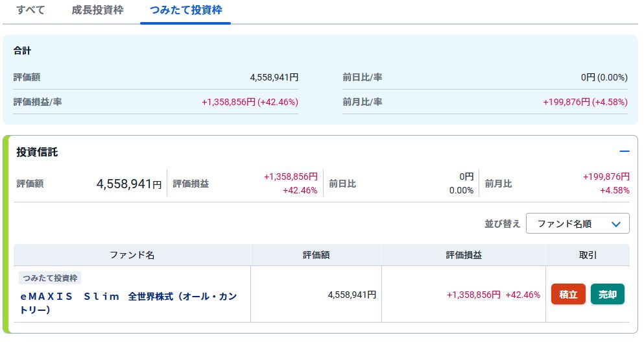Select +199,876円 (+4.58%) in 合計 summary
This screenshot has width=644, height=342.
[x=585, y=102]
